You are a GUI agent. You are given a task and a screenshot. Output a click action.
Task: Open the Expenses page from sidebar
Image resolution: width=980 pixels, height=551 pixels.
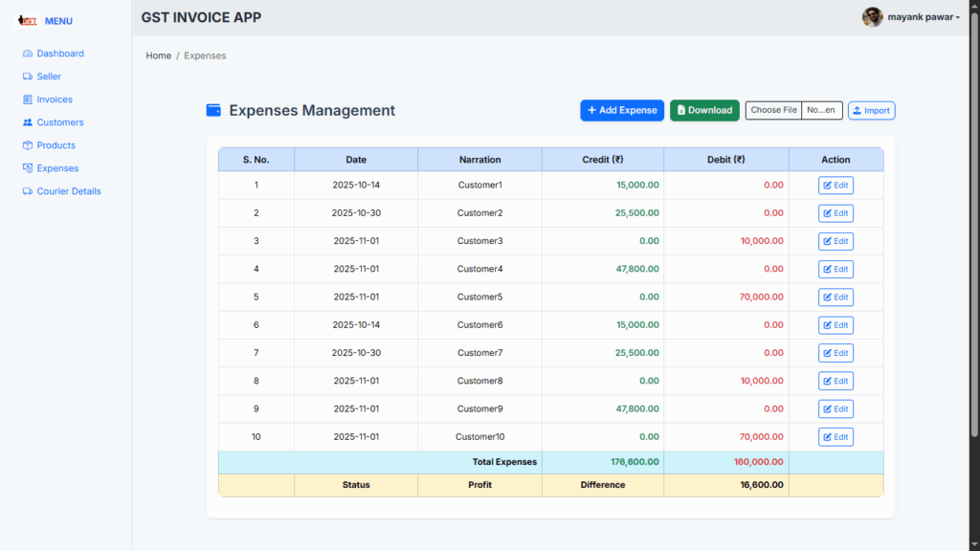[x=57, y=168]
